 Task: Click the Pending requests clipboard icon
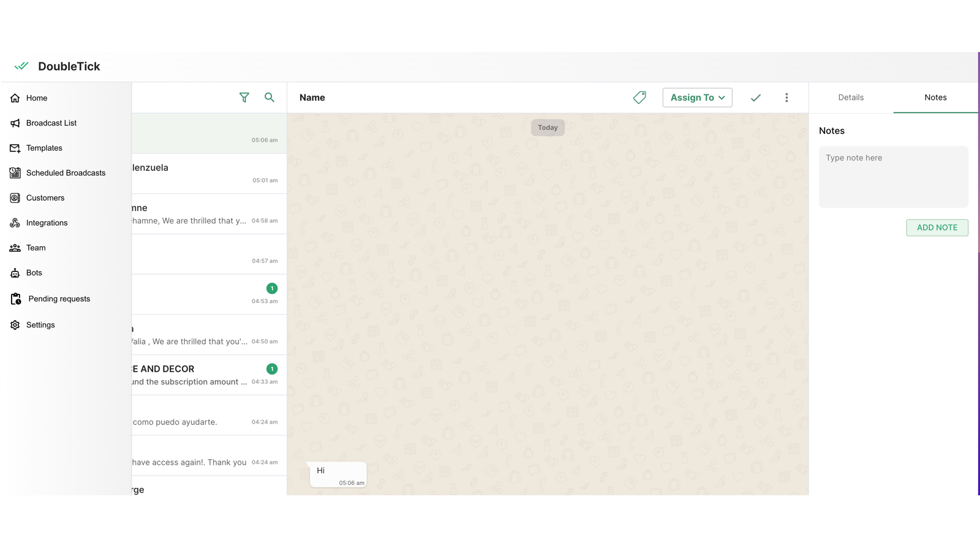pyautogui.click(x=16, y=299)
